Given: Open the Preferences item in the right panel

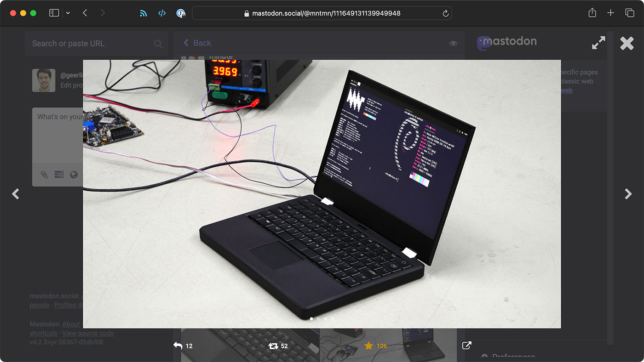Looking at the screenshot, I should [x=508, y=357].
